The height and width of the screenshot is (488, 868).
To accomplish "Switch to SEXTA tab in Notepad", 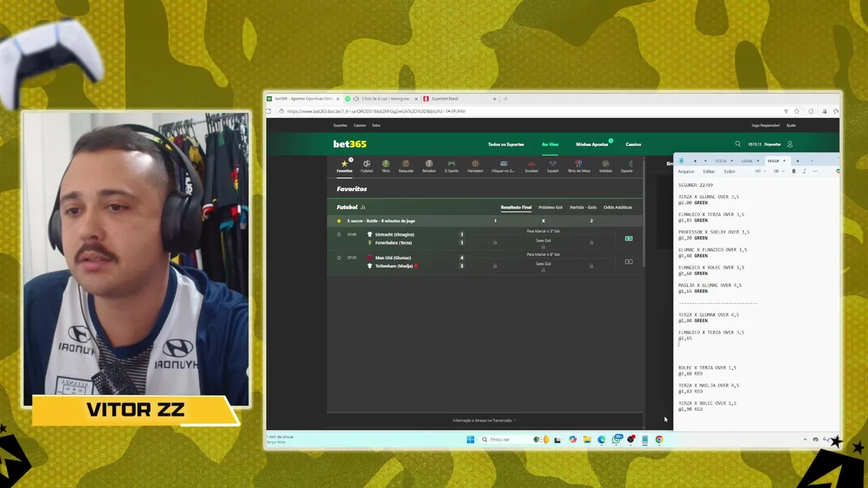I will (721, 161).
